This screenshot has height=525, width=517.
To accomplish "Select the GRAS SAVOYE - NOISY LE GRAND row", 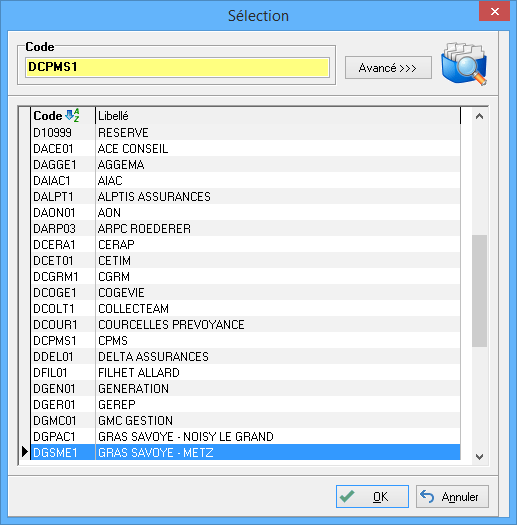I will pos(245,437).
